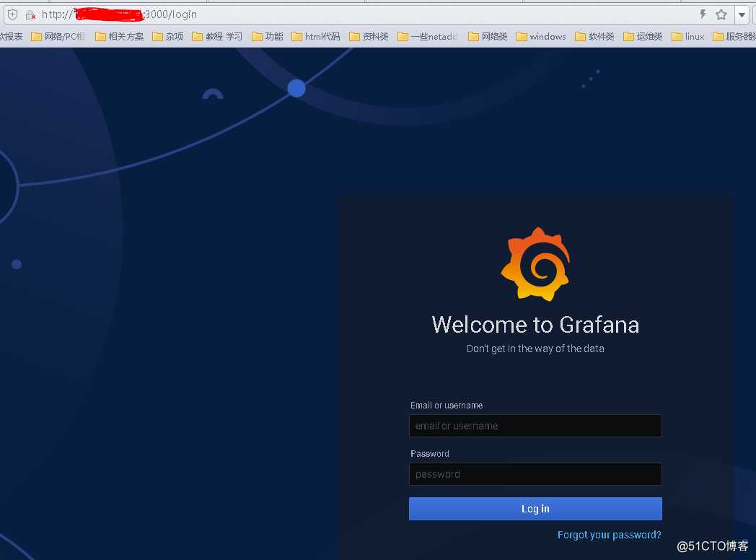The height and width of the screenshot is (560, 756).
Task: Click the Grafana logo
Action: 535,264
